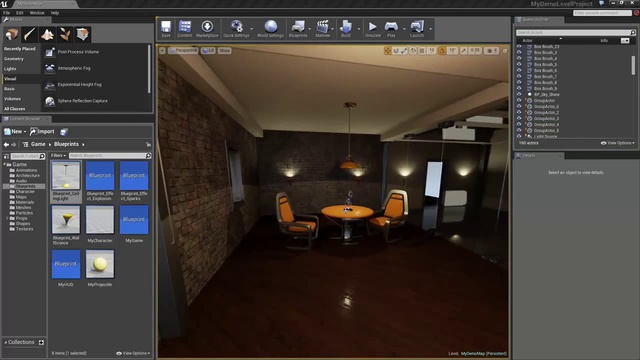Toggle grid snapping in viewport toolbar

(x=422, y=51)
